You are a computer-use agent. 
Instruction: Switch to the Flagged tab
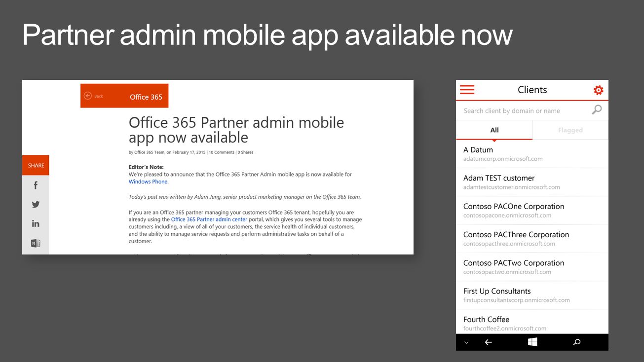570,130
